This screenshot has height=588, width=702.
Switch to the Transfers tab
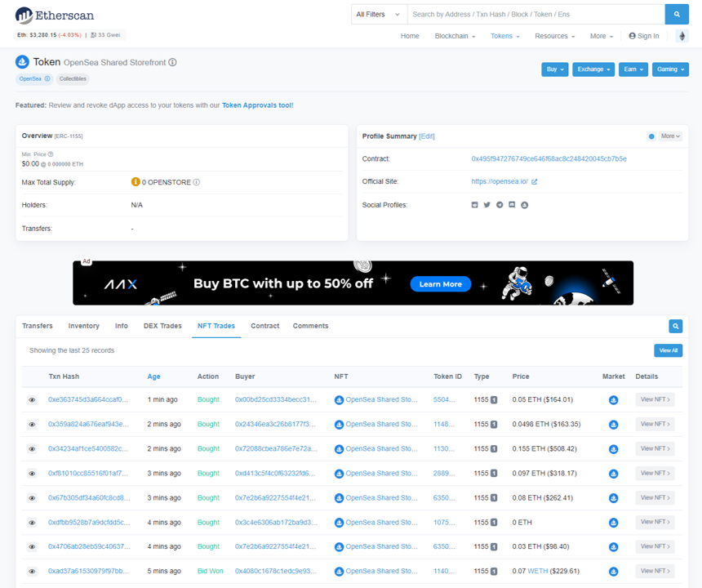tap(38, 326)
